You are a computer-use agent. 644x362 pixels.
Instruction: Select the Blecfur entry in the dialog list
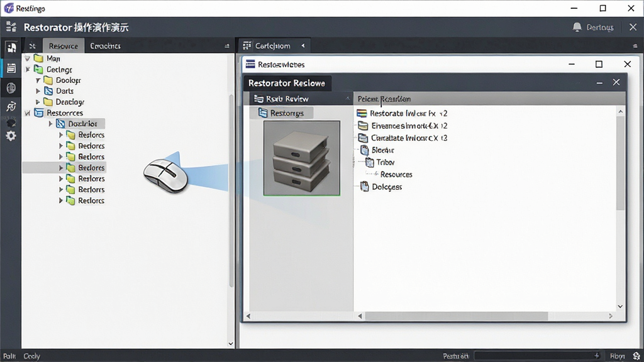point(382,150)
